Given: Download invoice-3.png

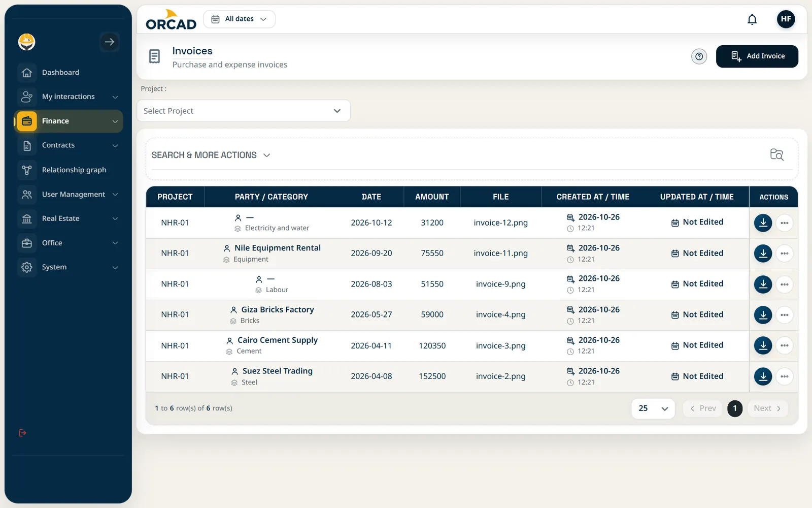Looking at the screenshot, I should tap(763, 345).
